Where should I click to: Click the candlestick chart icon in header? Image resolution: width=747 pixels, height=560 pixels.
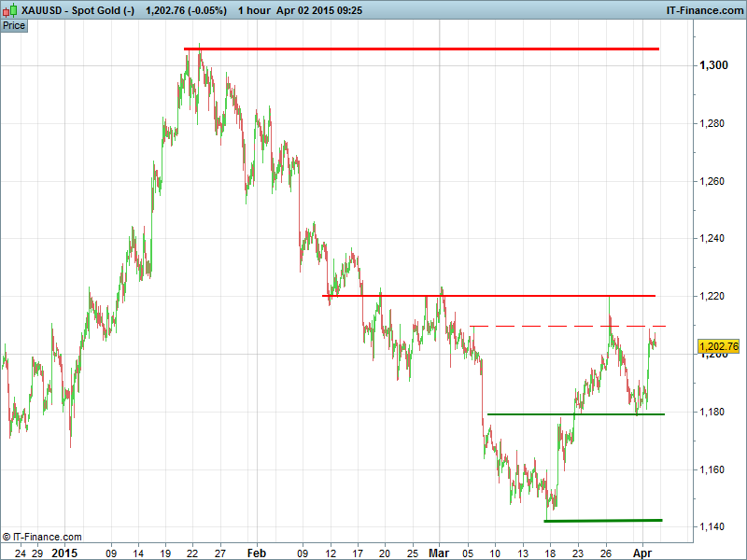(10, 10)
